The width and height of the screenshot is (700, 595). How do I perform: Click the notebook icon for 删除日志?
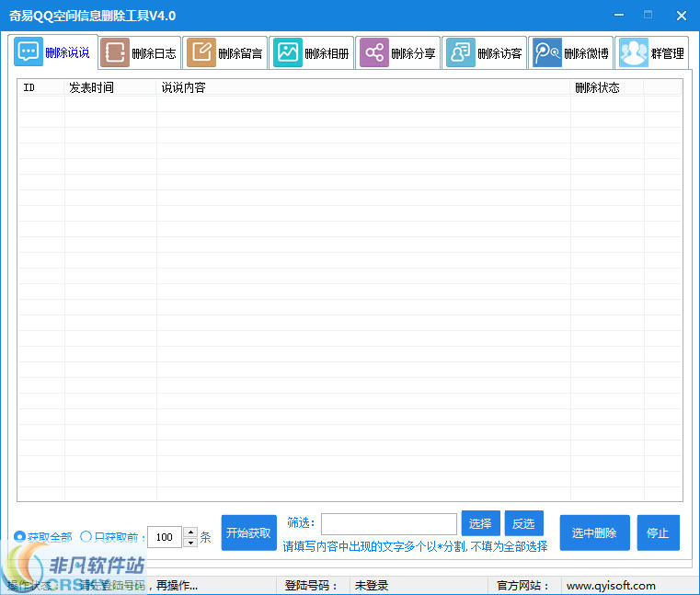coord(115,52)
